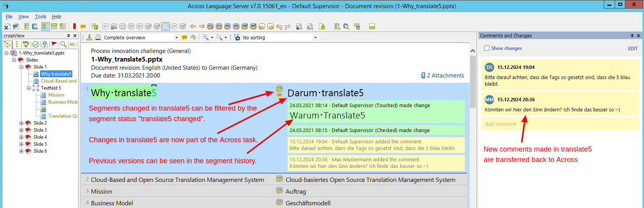Toggle the stacked rows layout view button

[x=54, y=26]
